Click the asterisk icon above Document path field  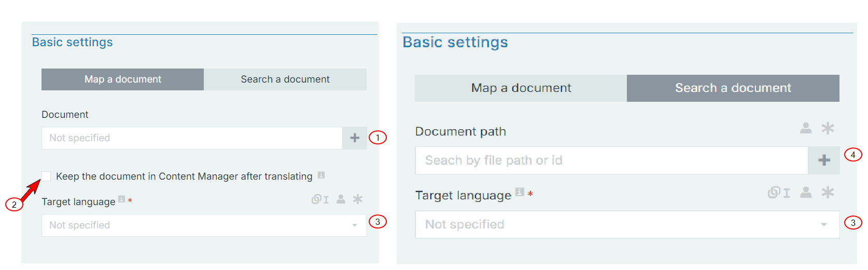click(828, 128)
